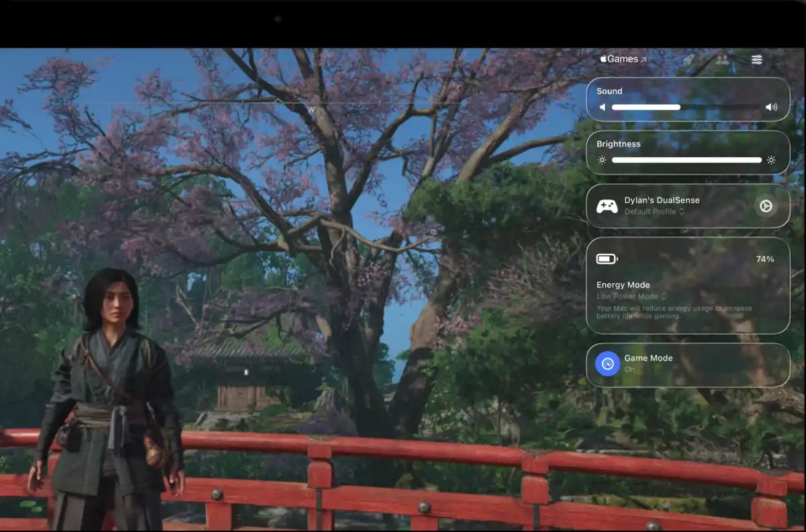Adjust the Brightness slider
This screenshot has width=806, height=532.
tap(686, 160)
